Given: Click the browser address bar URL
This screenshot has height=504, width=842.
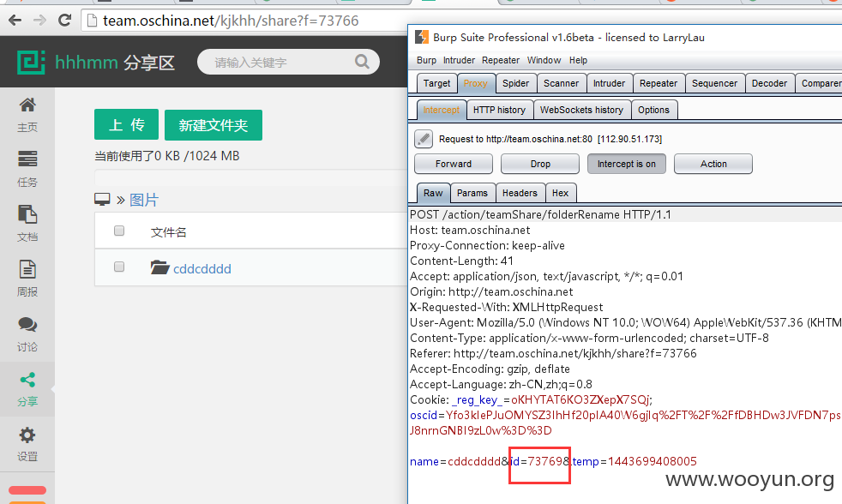Looking at the screenshot, I should [231, 21].
